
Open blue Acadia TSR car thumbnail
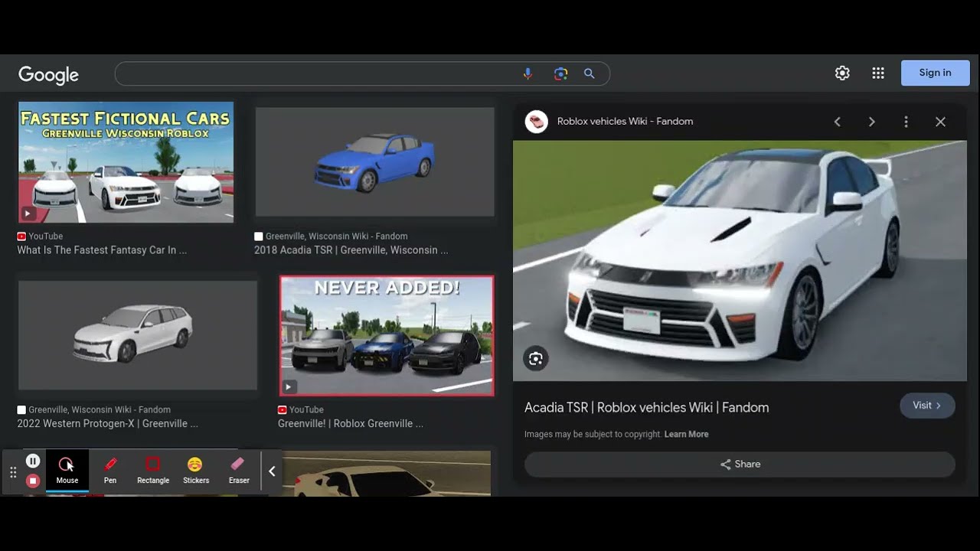point(374,162)
